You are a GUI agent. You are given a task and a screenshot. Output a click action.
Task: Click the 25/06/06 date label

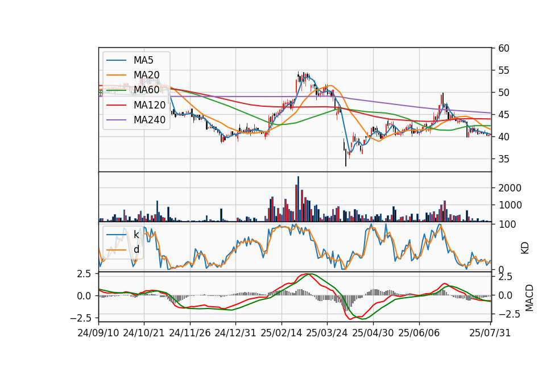coord(419,333)
